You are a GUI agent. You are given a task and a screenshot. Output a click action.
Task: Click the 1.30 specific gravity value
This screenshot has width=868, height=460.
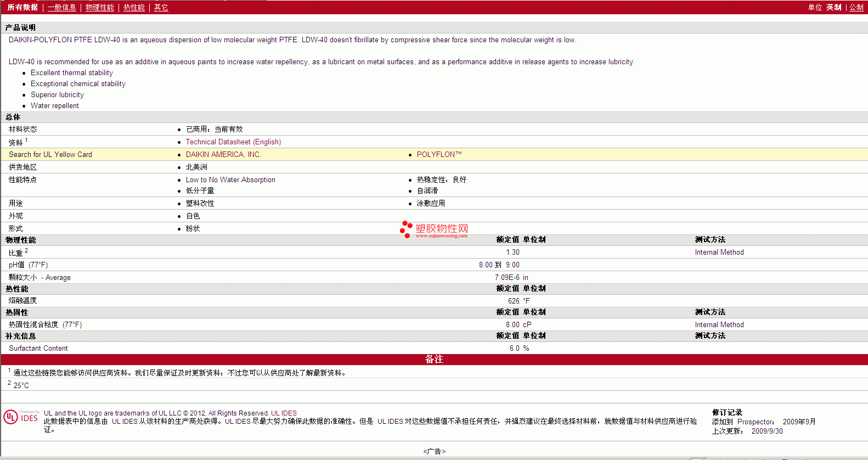click(512, 252)
